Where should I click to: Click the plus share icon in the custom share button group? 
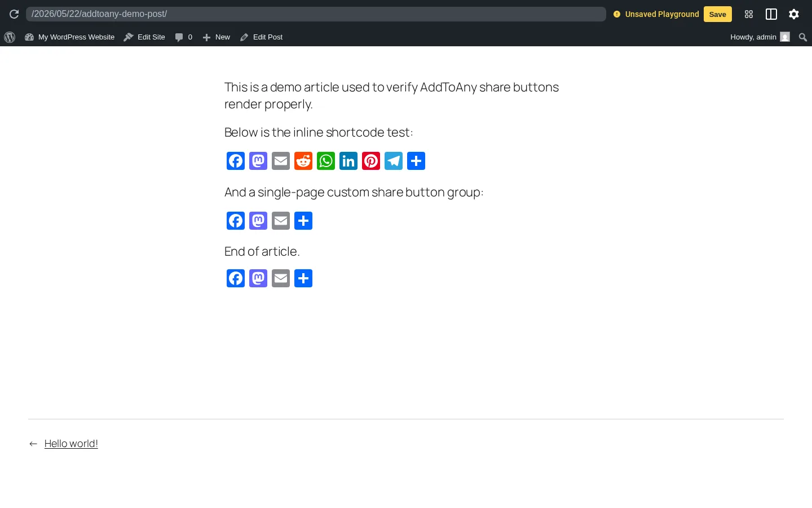[303, 221]
